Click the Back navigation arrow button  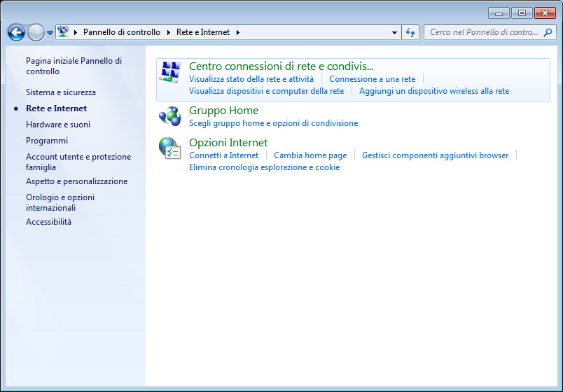click(x=16, y=33)
